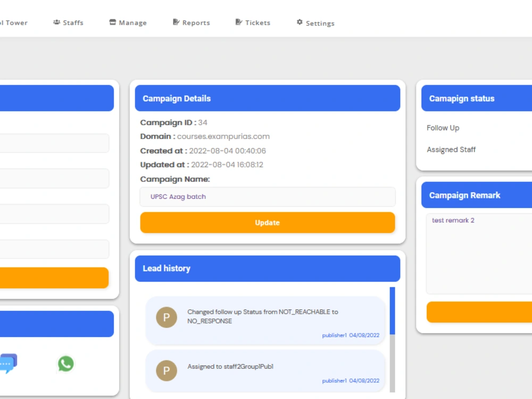This screenshot has height=399, width=532.
Task: Click the Camapign status header
Action: pyautogui.click(x=477, y=98)
